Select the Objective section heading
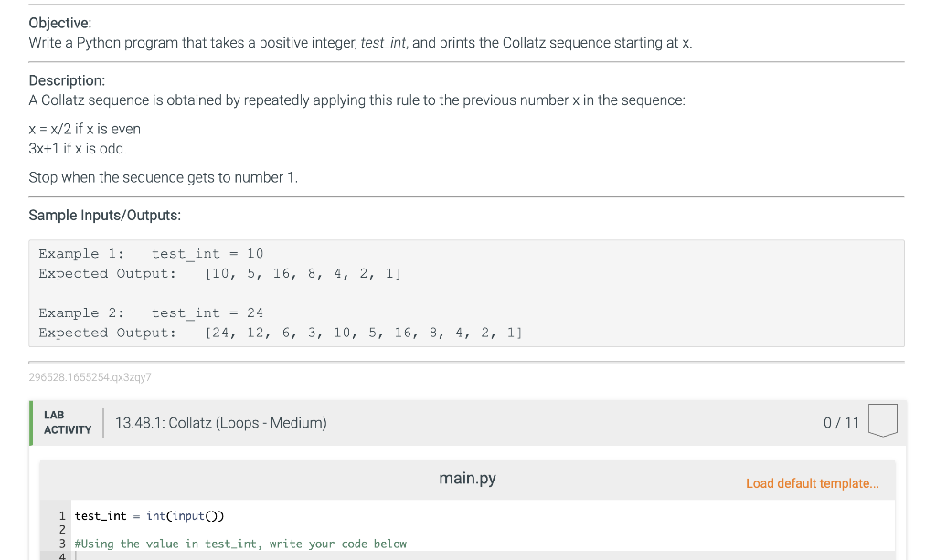Viewport: 936px width, 560px height. [x=55, y=23]
